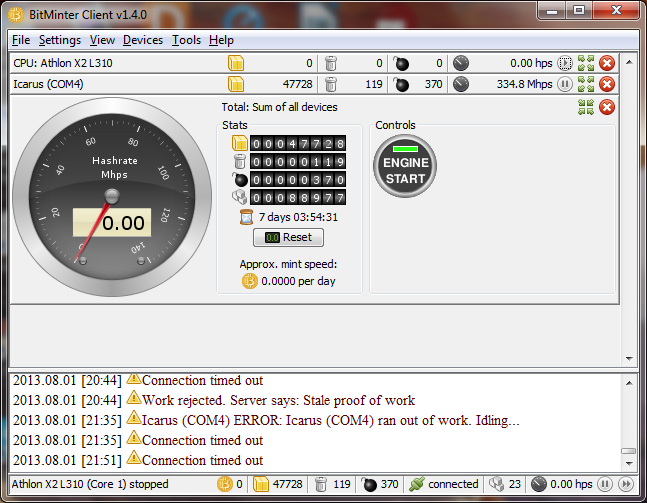This screenshot has height=503, width=647.
Task: Pause the Icarus (COM4) device
Action: pos(565,84)
